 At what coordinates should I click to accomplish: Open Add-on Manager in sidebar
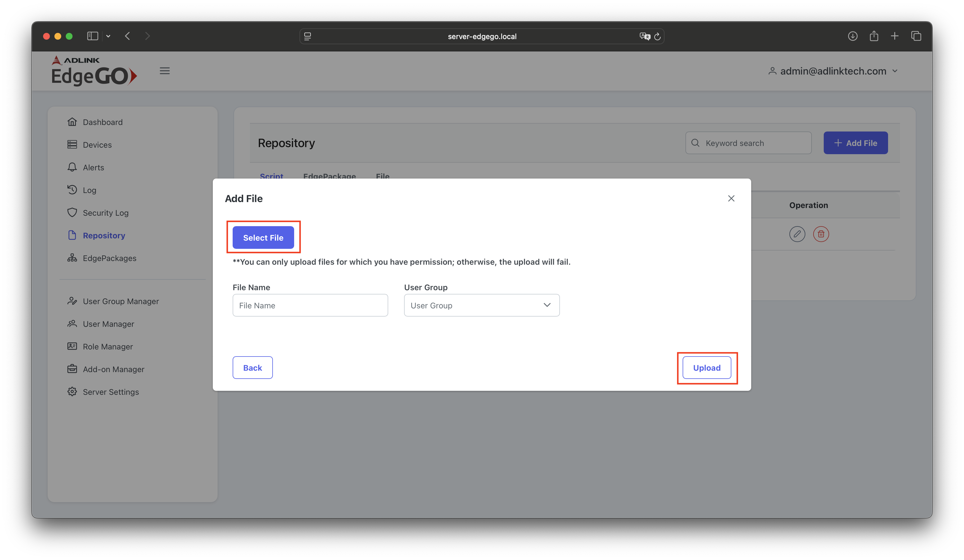pos(113,370)
